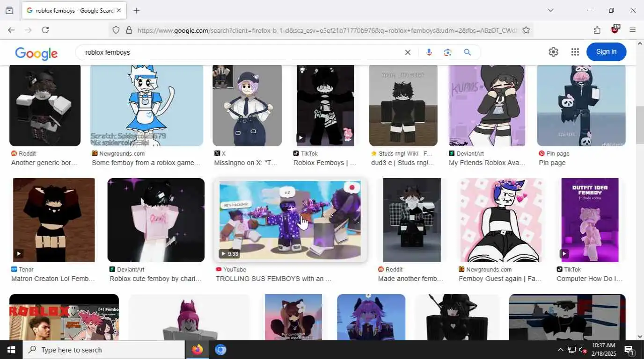The height and width of the screenshot is (359, 644).
Task: Start voice search with microphone icon
Action: (429, 52)
